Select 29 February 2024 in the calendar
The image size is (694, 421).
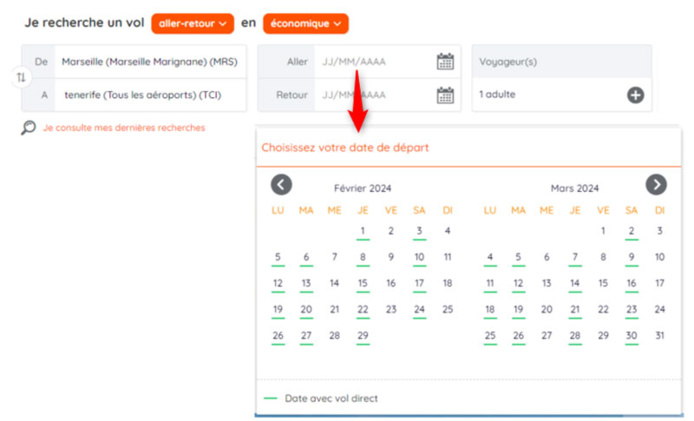pyautogui.click(x=363, y=335)
